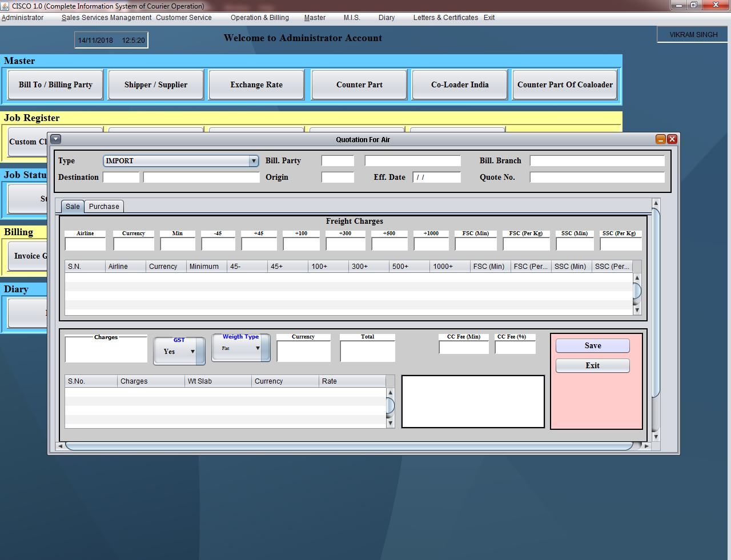Click charges table scroll up arrow
Viewport: 731px width, 560px height.
[391, 392]
